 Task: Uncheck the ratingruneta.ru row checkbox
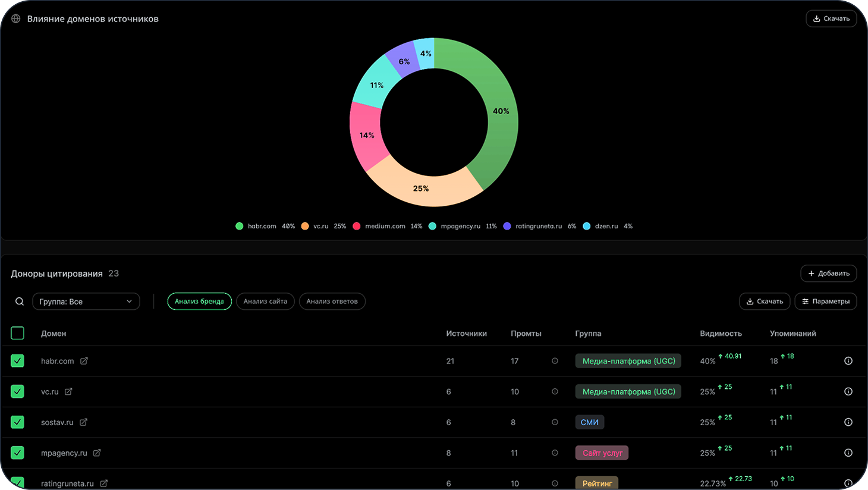click(x=18, y=483)
